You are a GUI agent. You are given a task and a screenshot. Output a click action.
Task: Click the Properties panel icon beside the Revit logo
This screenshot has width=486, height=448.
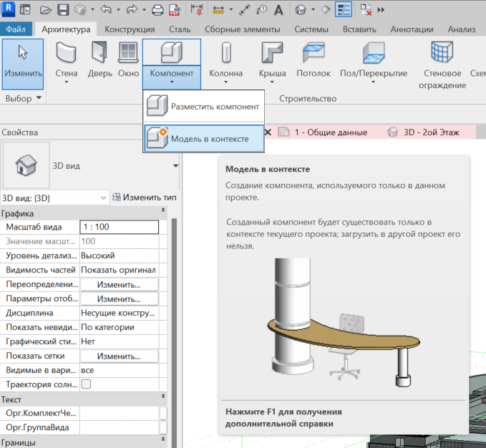click(x=25, y=10)
